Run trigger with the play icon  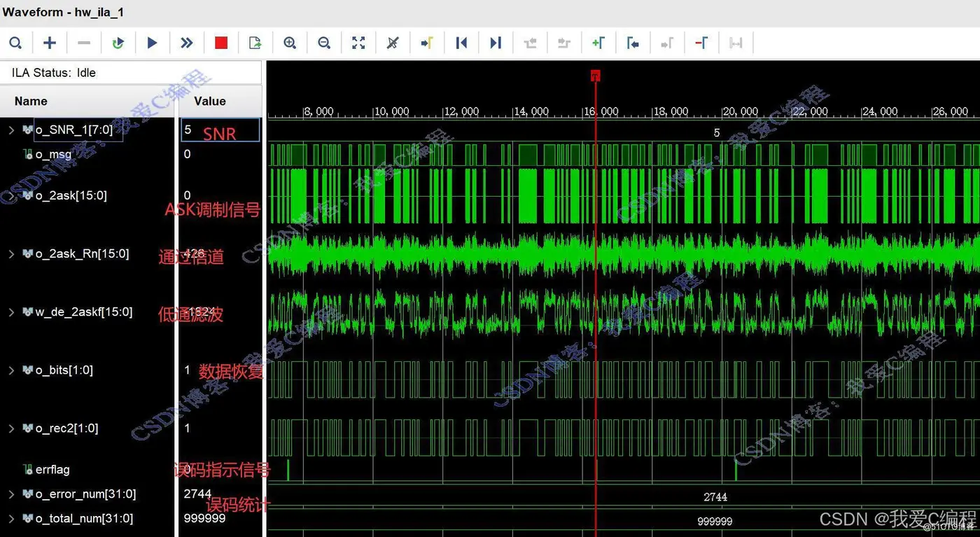(152, 43)
